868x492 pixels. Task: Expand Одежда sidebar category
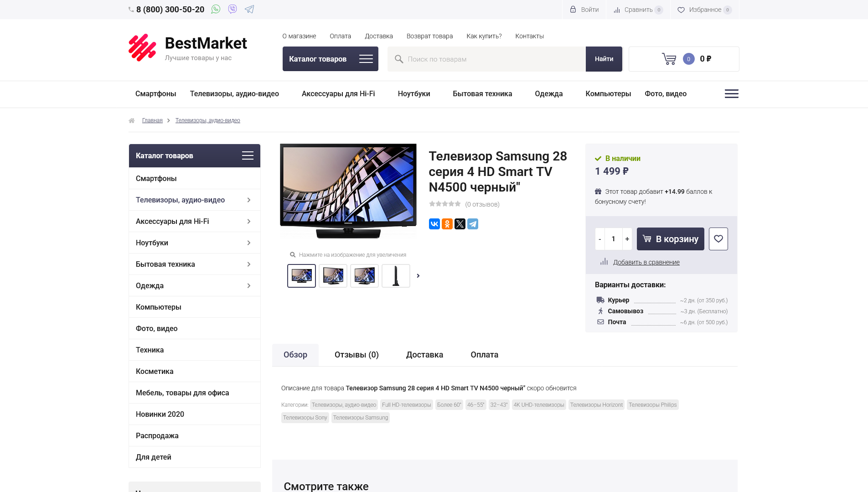tap(249, 285)
